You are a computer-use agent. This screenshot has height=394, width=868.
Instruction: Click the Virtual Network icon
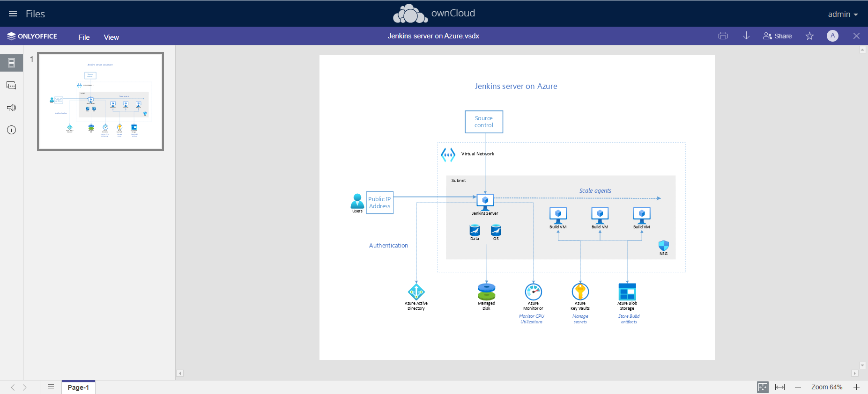(x=448, y=154)
